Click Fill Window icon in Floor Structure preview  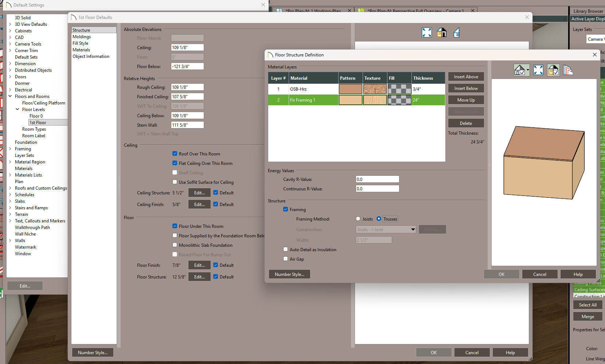tap(538, 70)
